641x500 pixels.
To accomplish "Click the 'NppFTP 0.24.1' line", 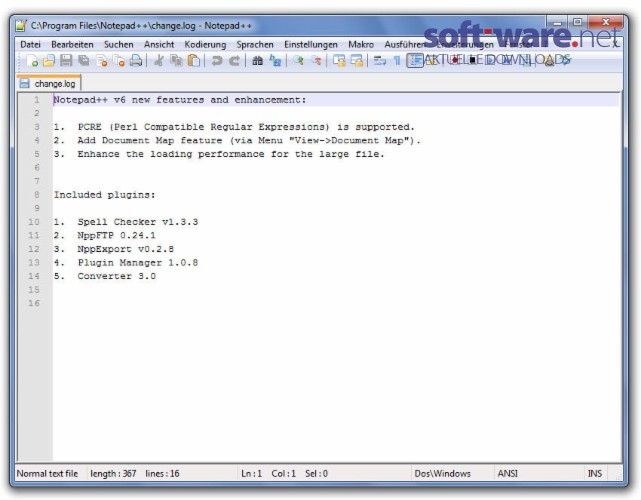I will [x=117, y=235].
